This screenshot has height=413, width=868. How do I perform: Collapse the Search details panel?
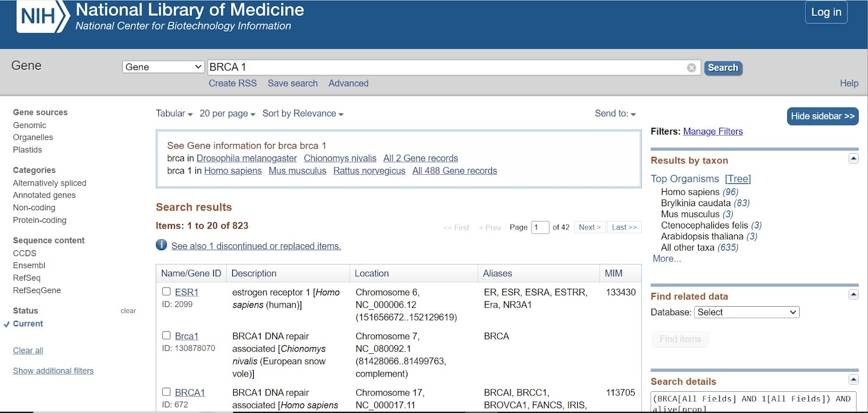click(853, 379)
